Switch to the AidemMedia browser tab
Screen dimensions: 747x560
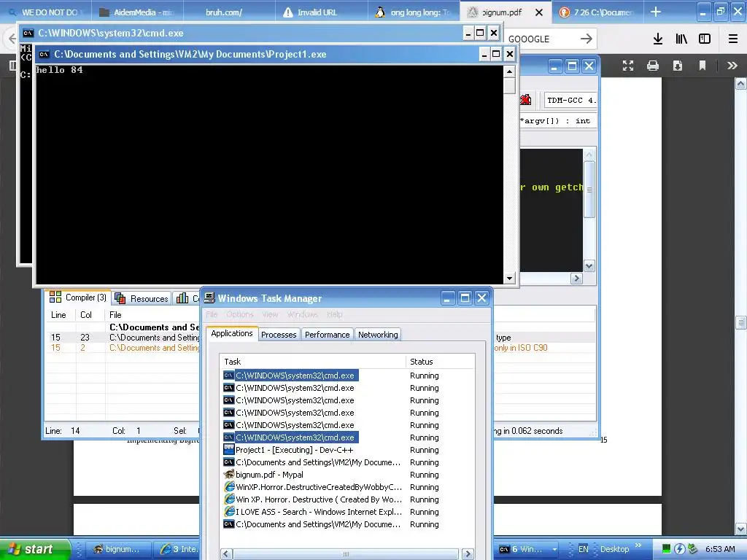pos(136,12)
